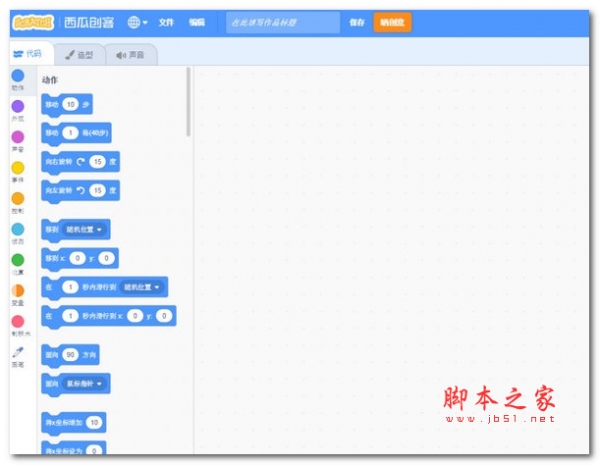Open the 编辑 menu

pyautogui.click(x=197, y=22)
